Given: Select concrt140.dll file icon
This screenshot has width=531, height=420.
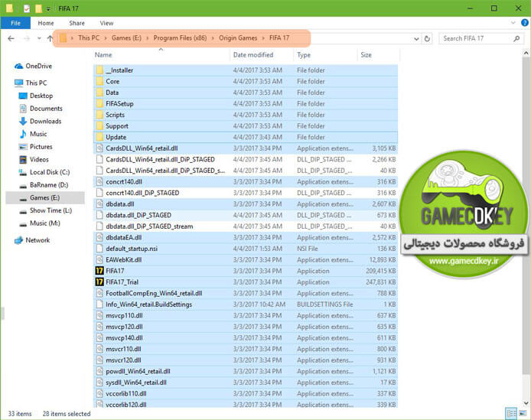Looking at the screenshot, I should coord(99,182).
